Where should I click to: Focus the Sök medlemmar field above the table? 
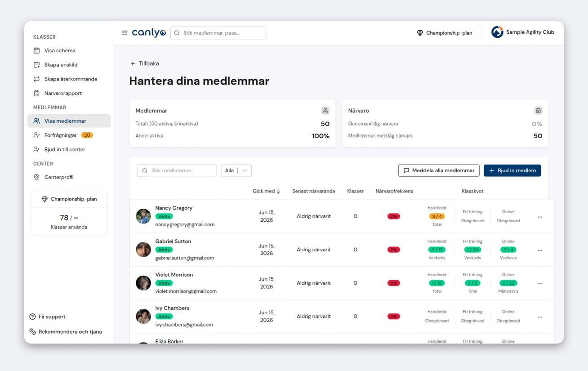click(x=177, y=170)
